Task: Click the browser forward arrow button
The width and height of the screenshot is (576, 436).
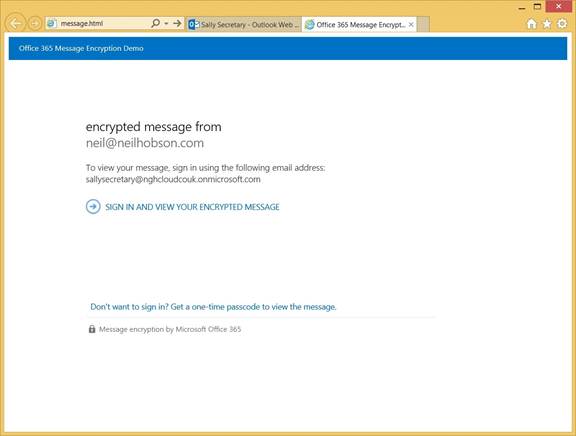Action: click(35, 24)
